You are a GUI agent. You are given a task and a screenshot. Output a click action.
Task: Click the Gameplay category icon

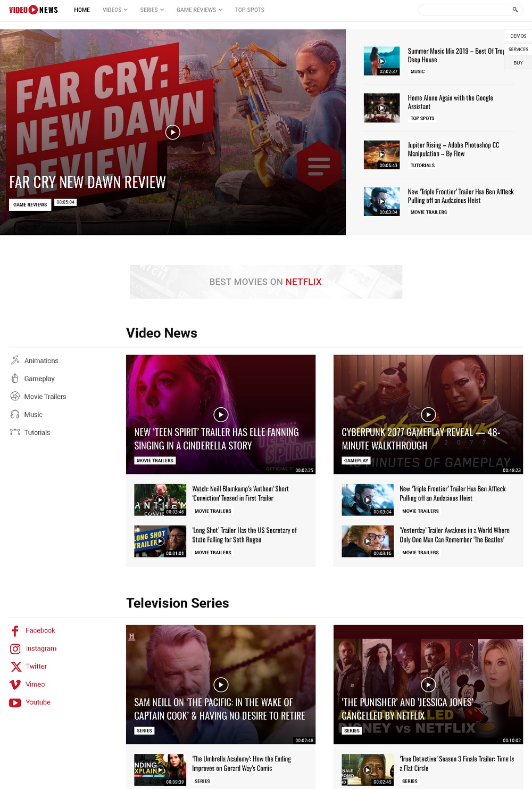tap(15, 379)
